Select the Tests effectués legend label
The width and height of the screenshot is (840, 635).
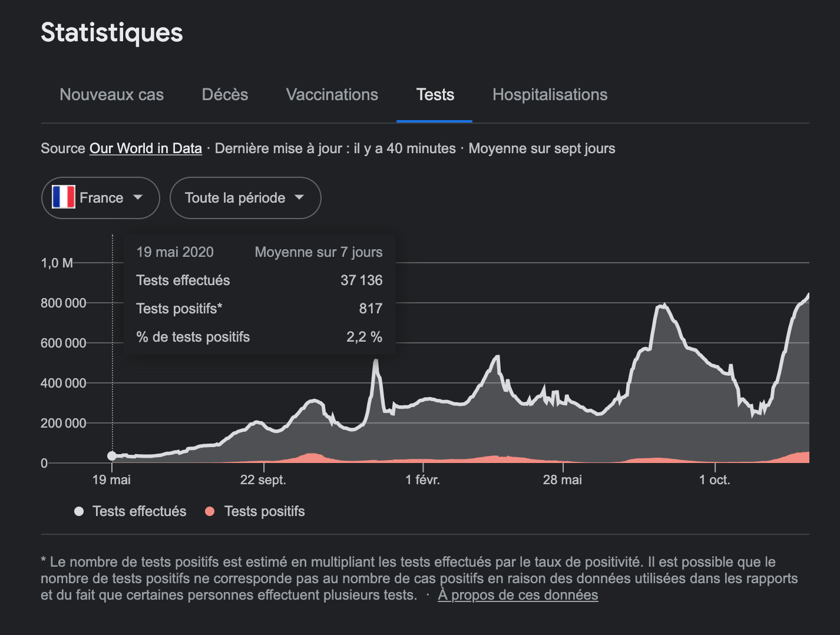(x=139, y=511)
